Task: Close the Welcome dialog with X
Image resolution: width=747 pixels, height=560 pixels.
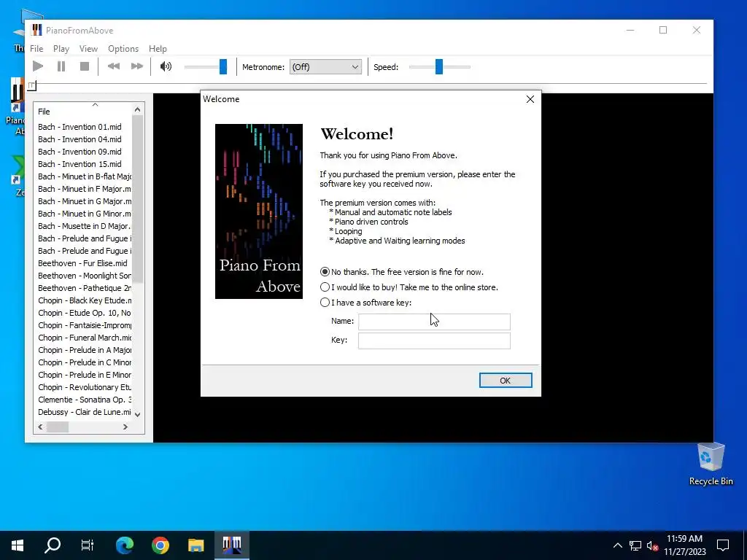Action: 530,99
